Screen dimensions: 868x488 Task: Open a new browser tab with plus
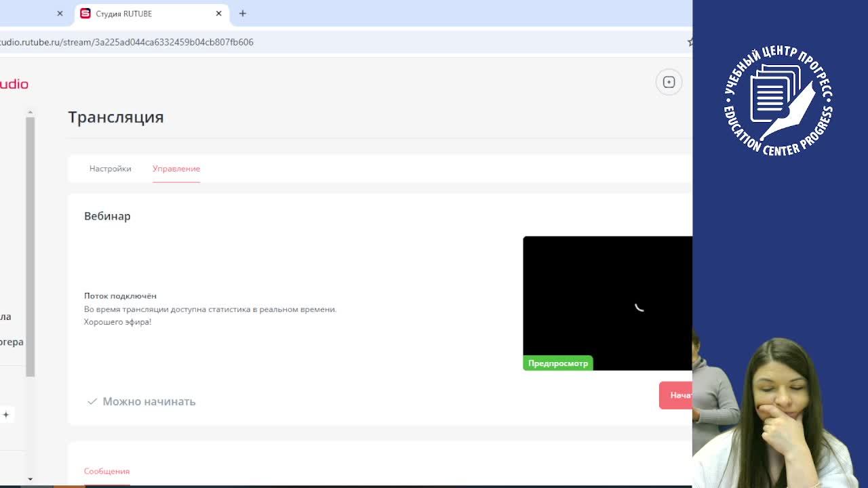[243, 14]
